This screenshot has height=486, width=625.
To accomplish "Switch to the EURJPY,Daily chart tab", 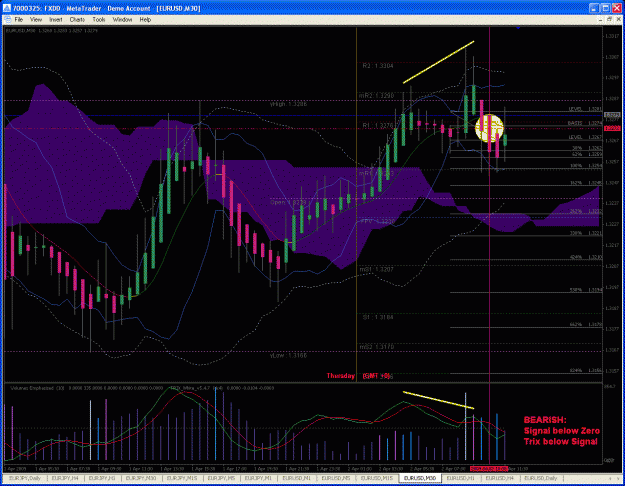I will click(25, 478).
